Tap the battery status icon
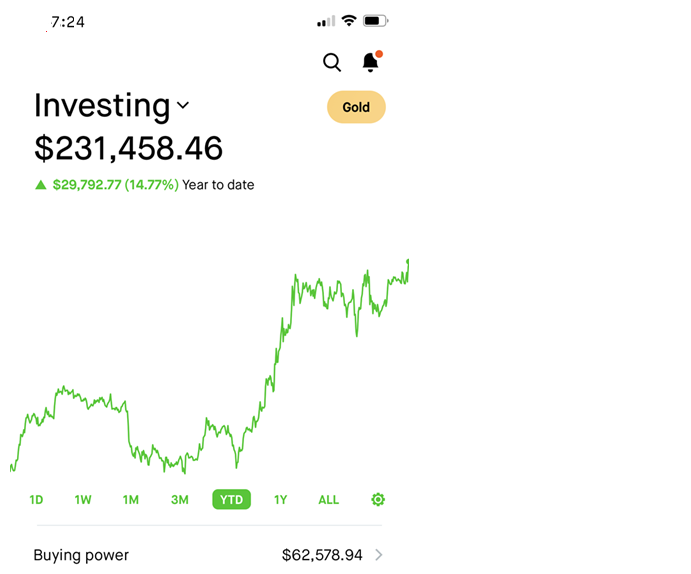The image size is (691, 574). (375, 21)
